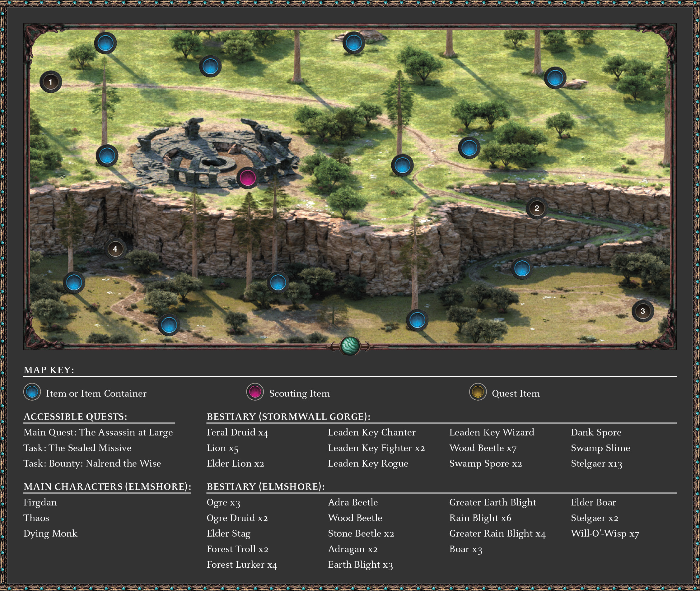700x591 pixels.
Task: Select the blue item marker nearest numbered marker 4
Action: coord(74,282)
